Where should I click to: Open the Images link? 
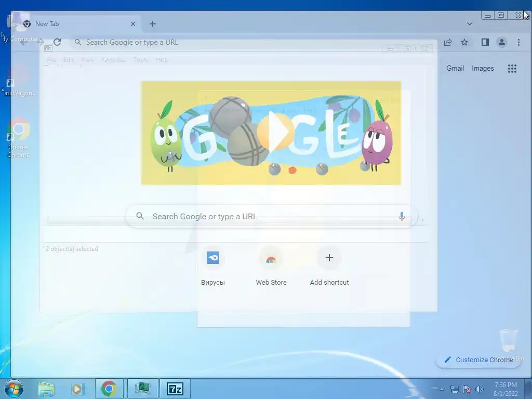click(483, 68)
